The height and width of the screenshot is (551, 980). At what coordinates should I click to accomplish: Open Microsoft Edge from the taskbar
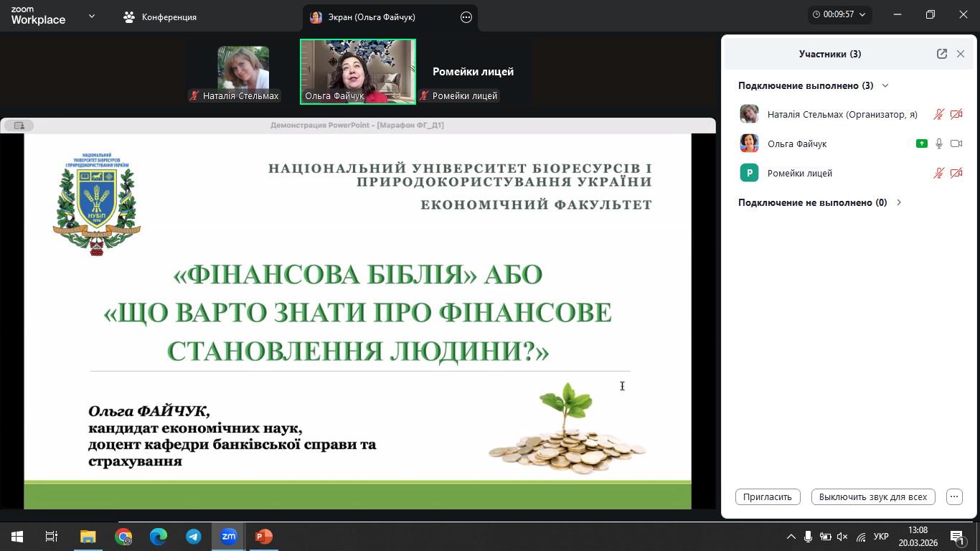coord(159,536)
